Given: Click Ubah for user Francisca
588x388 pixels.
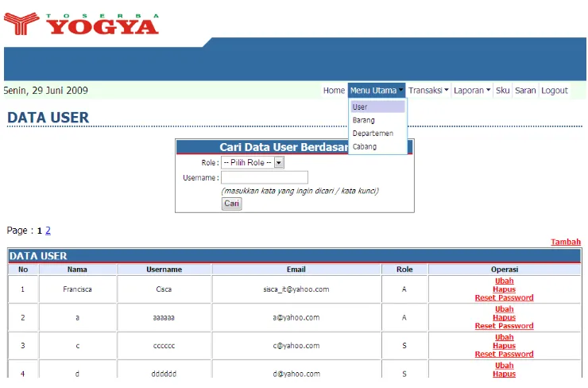Looking at the screenshot, I should click(x=504, y=281).
